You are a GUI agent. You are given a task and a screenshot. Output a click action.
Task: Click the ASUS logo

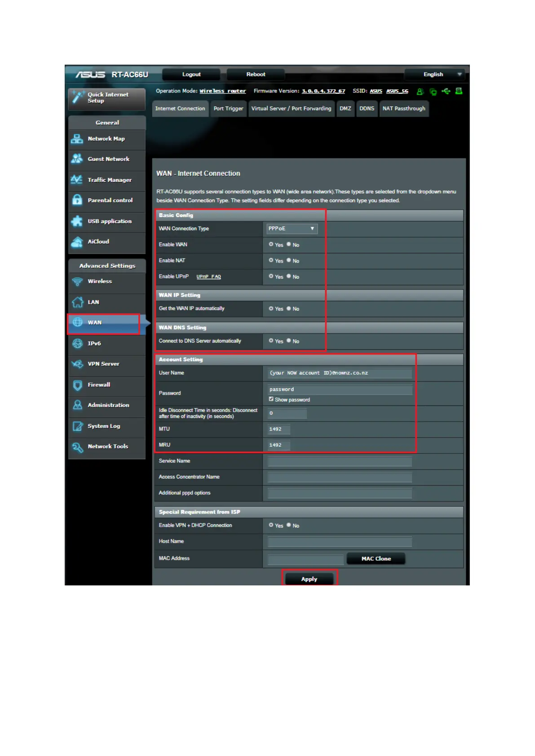click(90, 75)
